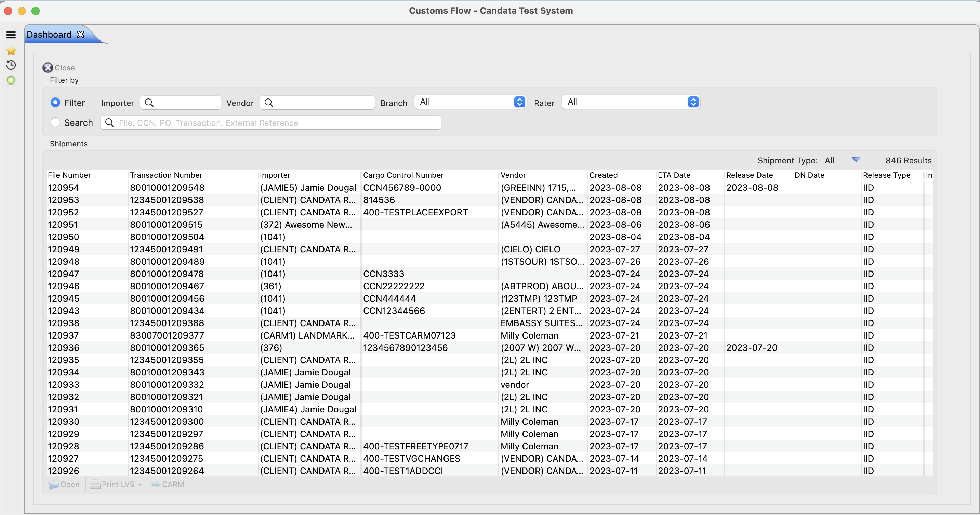This screenshot has height=515, width=980.
Task: Click cargo control number CCN3333
Action: [383, 274]
